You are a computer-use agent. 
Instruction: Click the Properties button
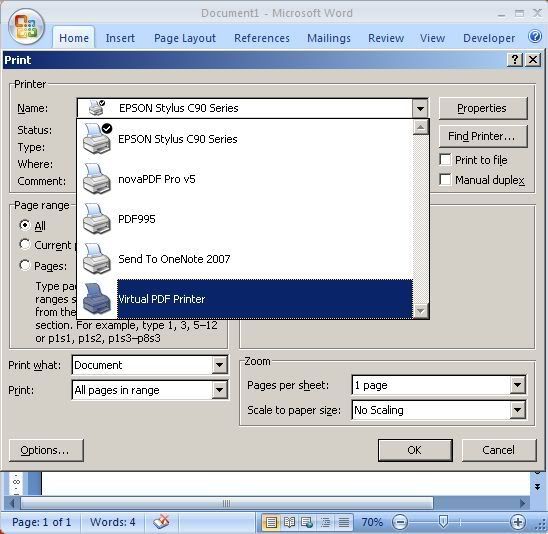(483, 108)
